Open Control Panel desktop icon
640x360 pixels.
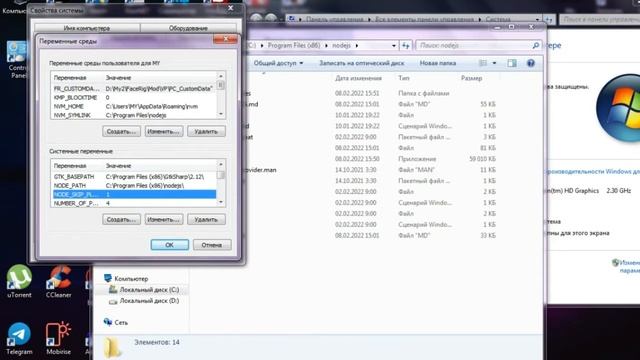pyautogui.click(x=17, y=60)
